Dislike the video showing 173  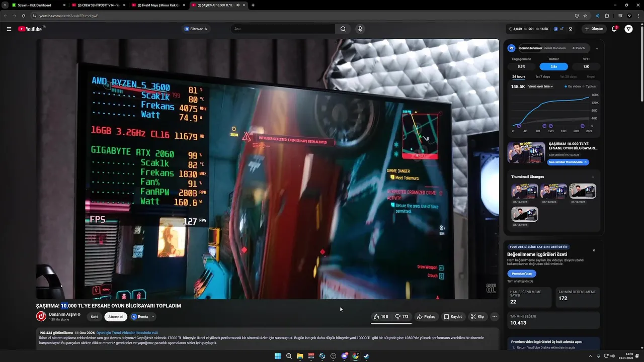(x=401, y=317)
